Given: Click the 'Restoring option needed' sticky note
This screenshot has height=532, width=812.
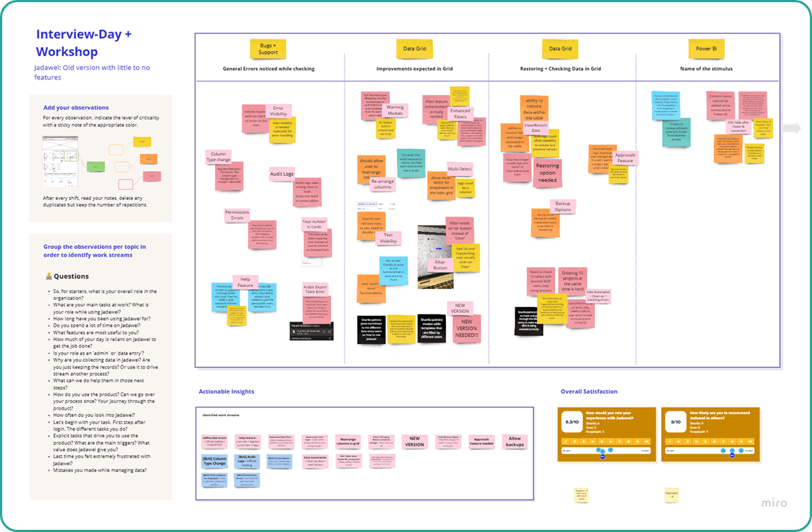Looking at the screenshot, I should pyautogui.click(x=547, y=173).
